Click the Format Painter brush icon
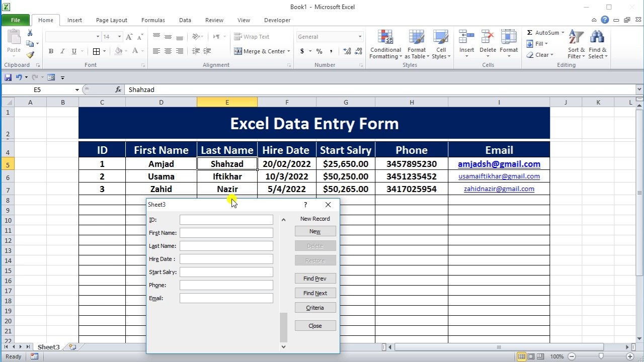The height and width of the screenshot is (362, 644). 30,55
